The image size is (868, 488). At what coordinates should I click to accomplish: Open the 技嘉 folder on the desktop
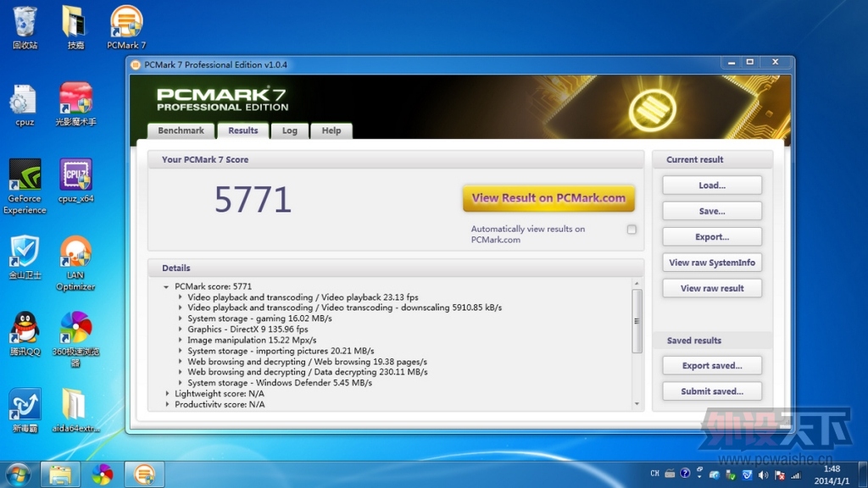75,28
